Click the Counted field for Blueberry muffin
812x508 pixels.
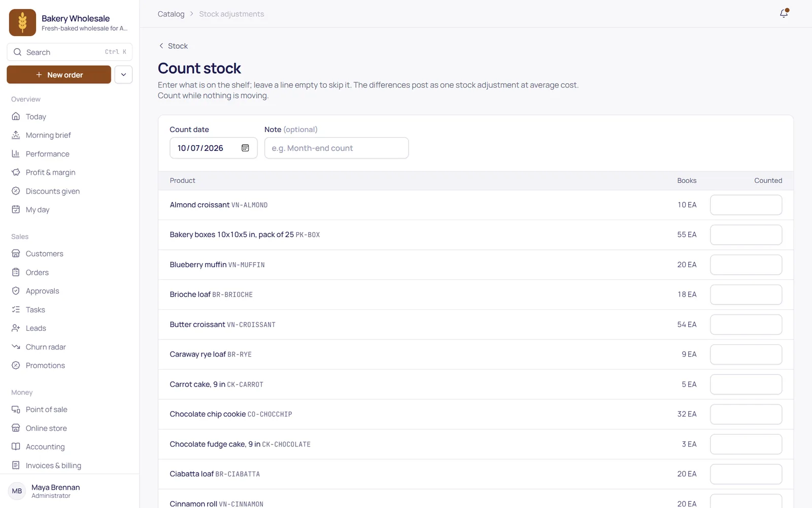coord(746,265)
